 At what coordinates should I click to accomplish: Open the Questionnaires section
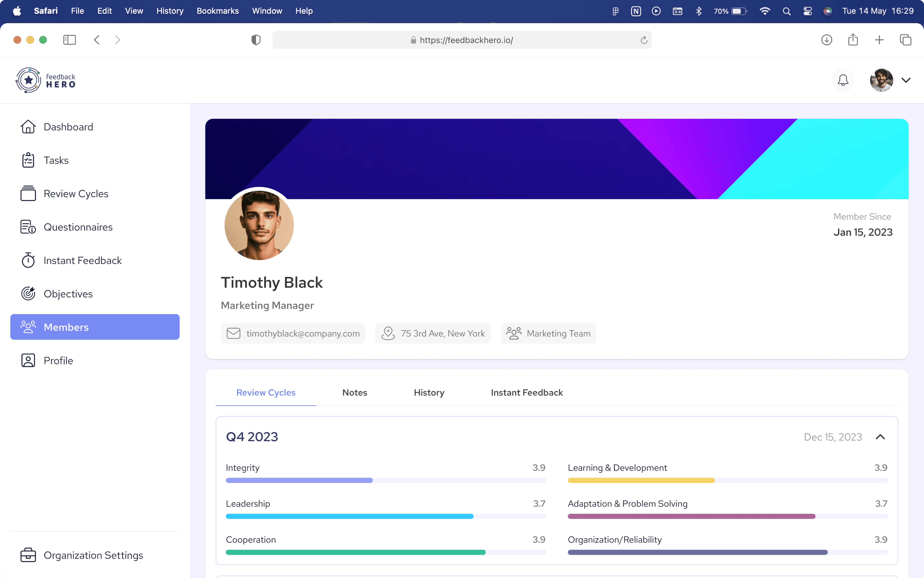coord(95,227)
